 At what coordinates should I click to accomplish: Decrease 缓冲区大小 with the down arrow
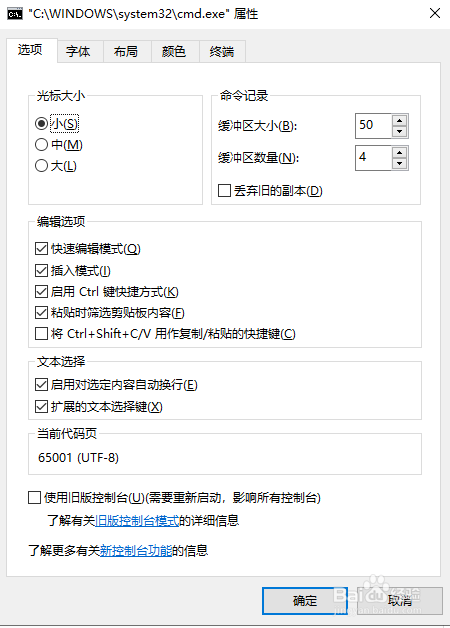point(400,131)
